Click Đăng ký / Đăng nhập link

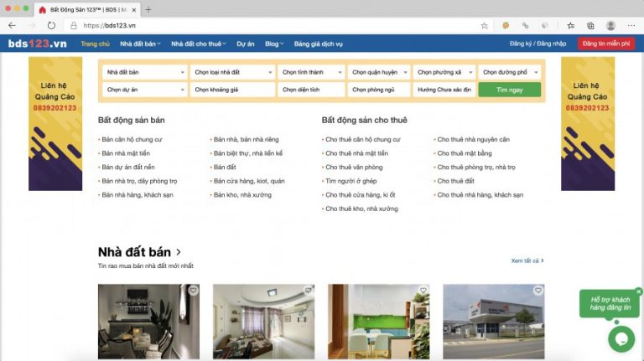(x=538, y=44)
